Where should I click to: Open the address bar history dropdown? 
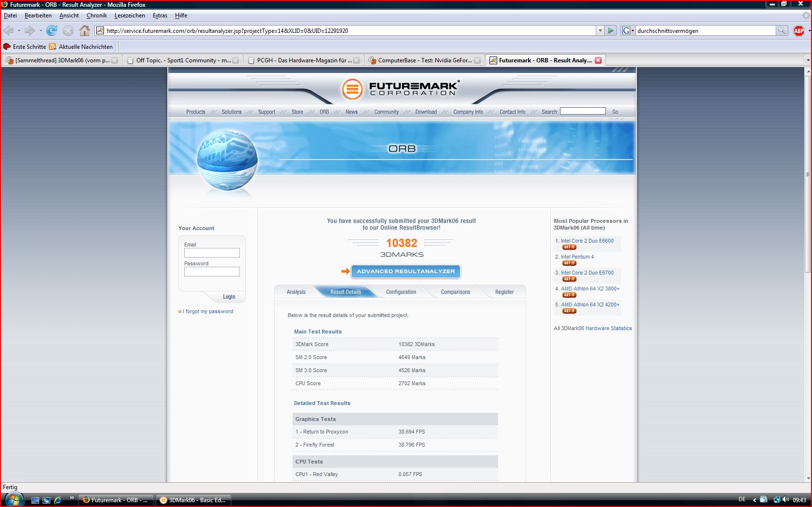(600, 30)
